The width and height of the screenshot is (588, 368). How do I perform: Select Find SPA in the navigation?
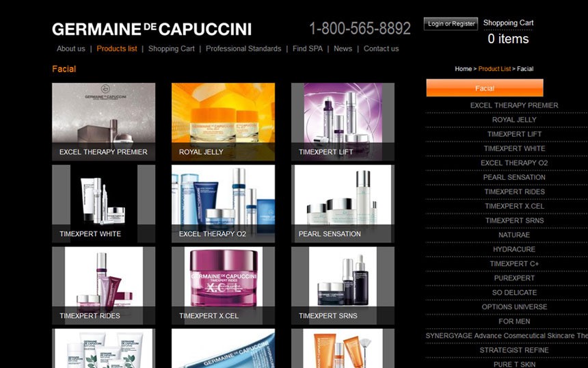(x=308, y=49)
